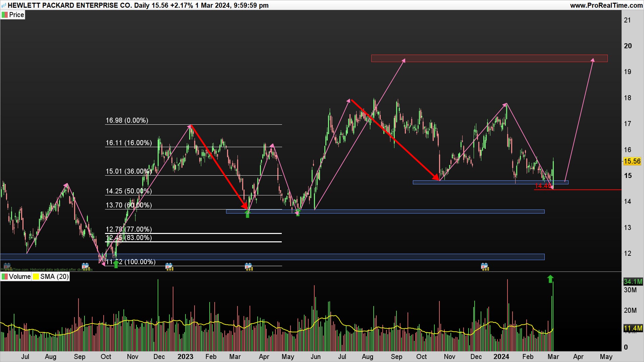644x362 pixels.
Task: Select the green up arrow at the March 2023 low
Action: point(248,214)
